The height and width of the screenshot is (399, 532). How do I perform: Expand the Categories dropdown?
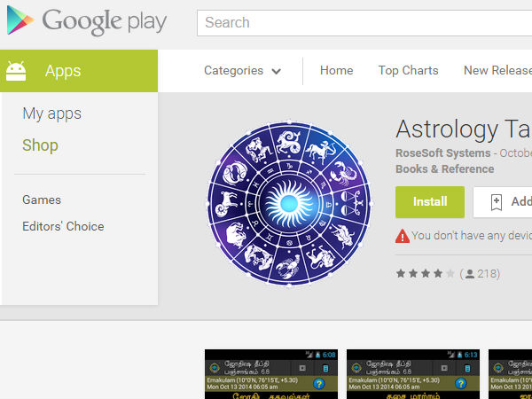(x=242, y=71)
